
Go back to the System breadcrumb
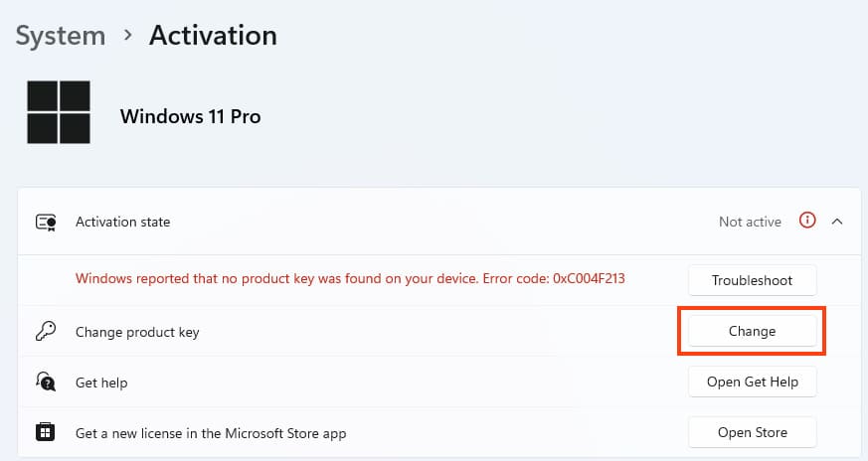pyautogui.click(x=61, y=36)
